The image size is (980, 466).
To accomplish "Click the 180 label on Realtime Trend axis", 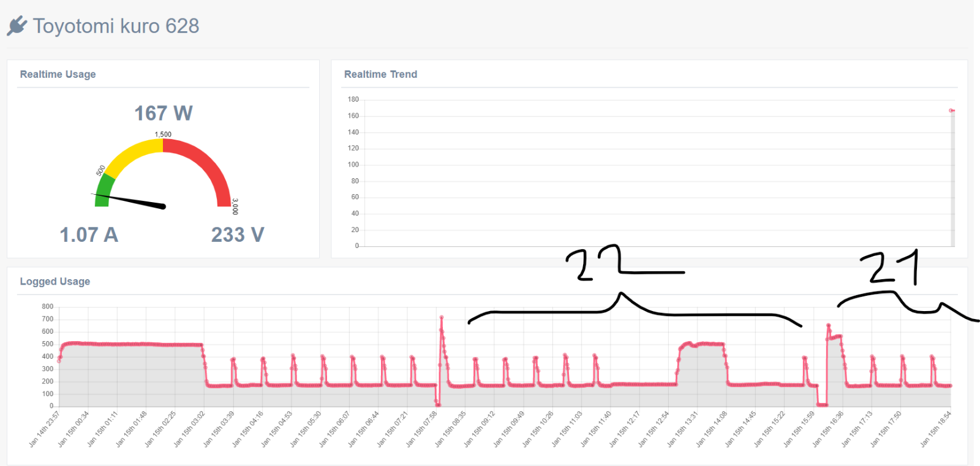I will (353, 99).
